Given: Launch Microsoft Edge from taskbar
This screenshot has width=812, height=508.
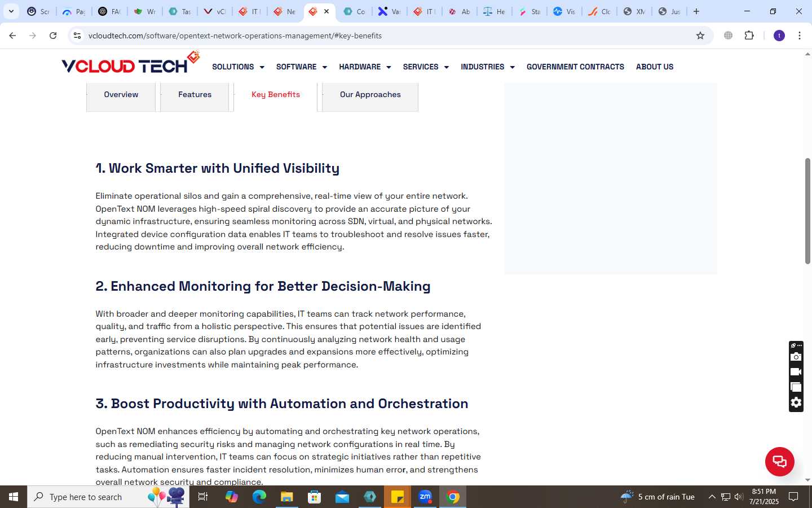Looking at the screenshot, I should [259, 497].
